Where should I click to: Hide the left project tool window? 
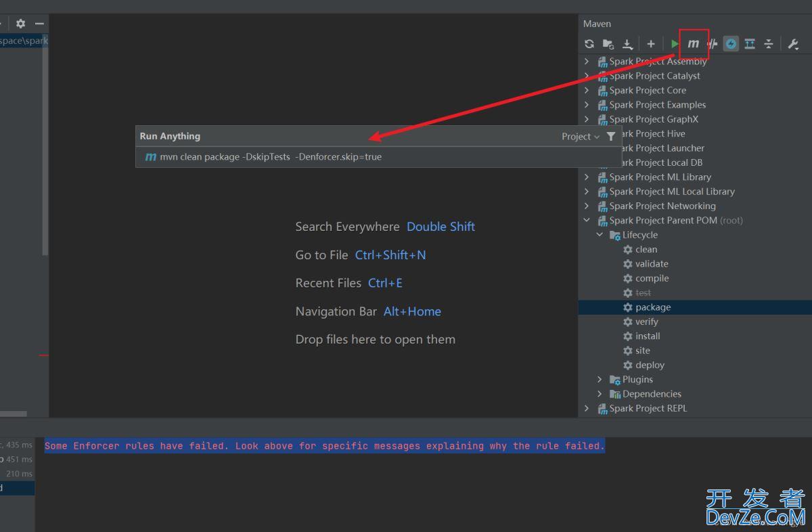(x=39, y=23)
